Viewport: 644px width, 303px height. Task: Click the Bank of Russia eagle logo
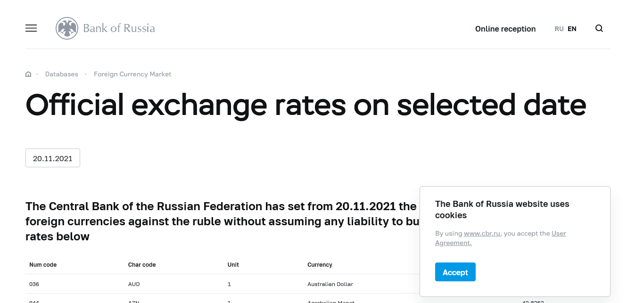click(x=67, y=28)
